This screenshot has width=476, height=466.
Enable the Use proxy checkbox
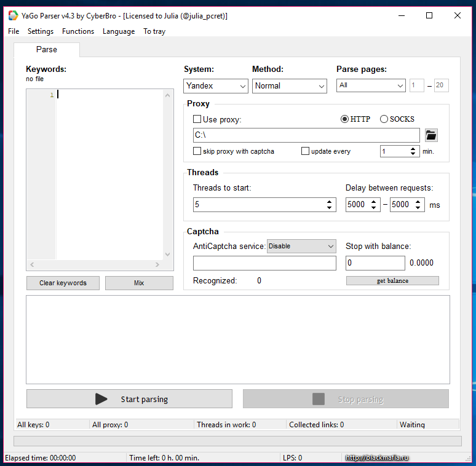click(x=197, y=119)
